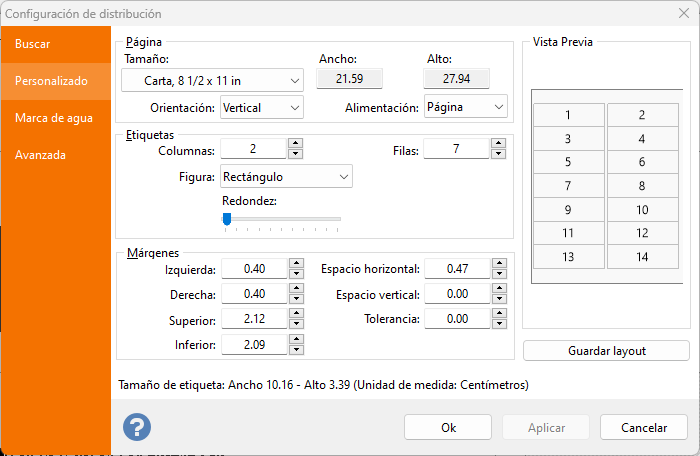Switch to the Buscar tab
Image resolution: width=700 pixels, height=456 pixels.
point(33,44)
